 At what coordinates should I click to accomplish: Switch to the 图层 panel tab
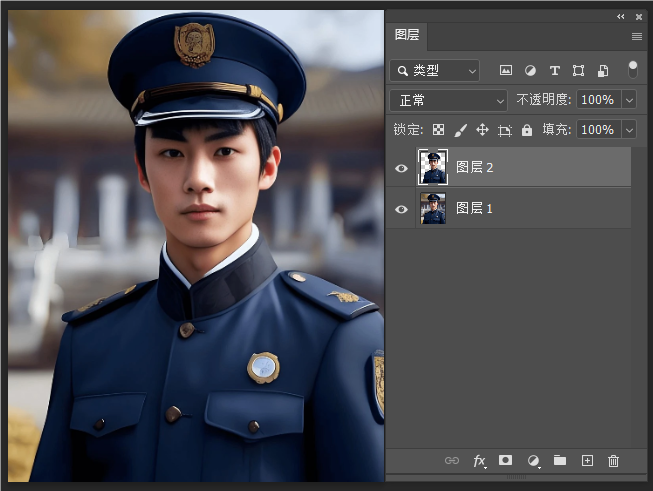click(407, 35)
